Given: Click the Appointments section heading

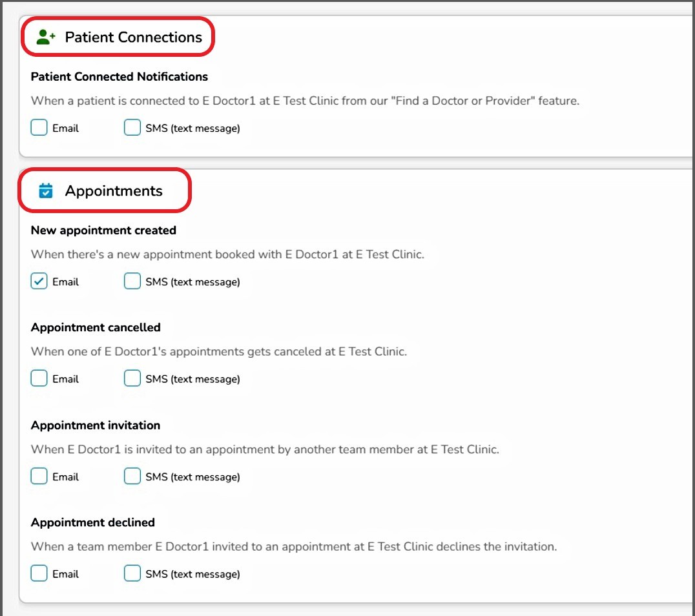Looking at the screenshot, I should (x=114, y=191).
